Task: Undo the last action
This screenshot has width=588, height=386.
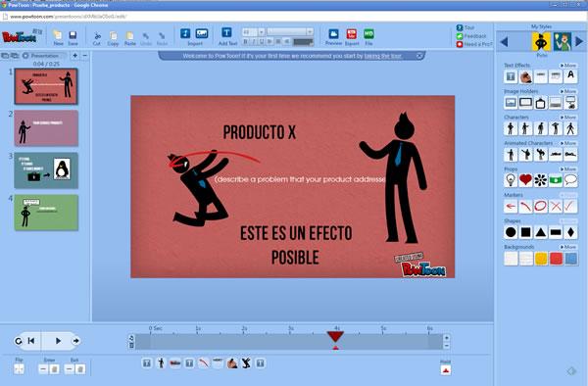Action: (145, 36)
